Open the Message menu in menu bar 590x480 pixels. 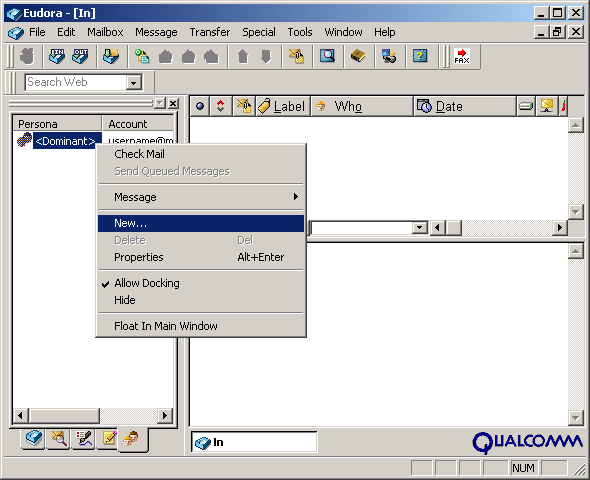click(156, 32)
